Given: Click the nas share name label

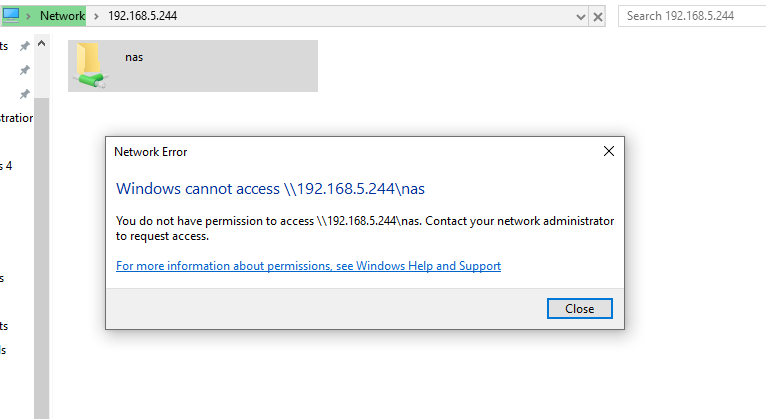Looking at the screenshot, I should pyautogui.click(x=134, y=57).
